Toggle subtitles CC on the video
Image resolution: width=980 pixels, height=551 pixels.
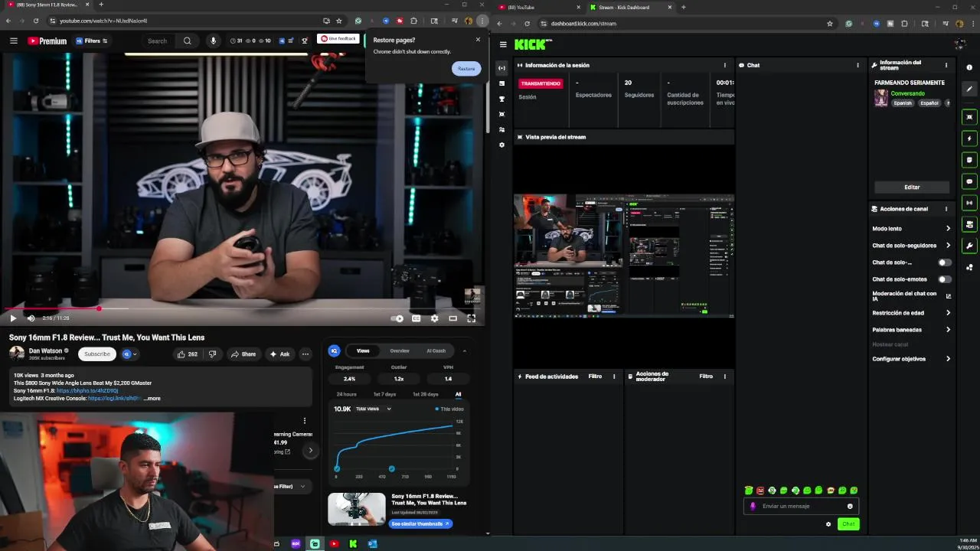(x=416, y=318)
